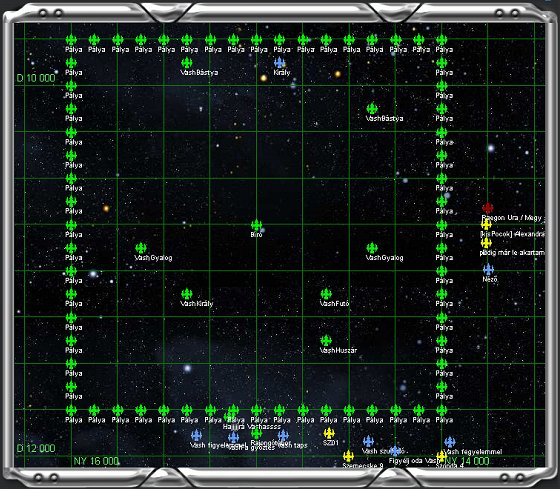Click the blue Néző spectator ship
Viewport: 560px width, 489px height.
pyautogui.click(x=488, y=269)
